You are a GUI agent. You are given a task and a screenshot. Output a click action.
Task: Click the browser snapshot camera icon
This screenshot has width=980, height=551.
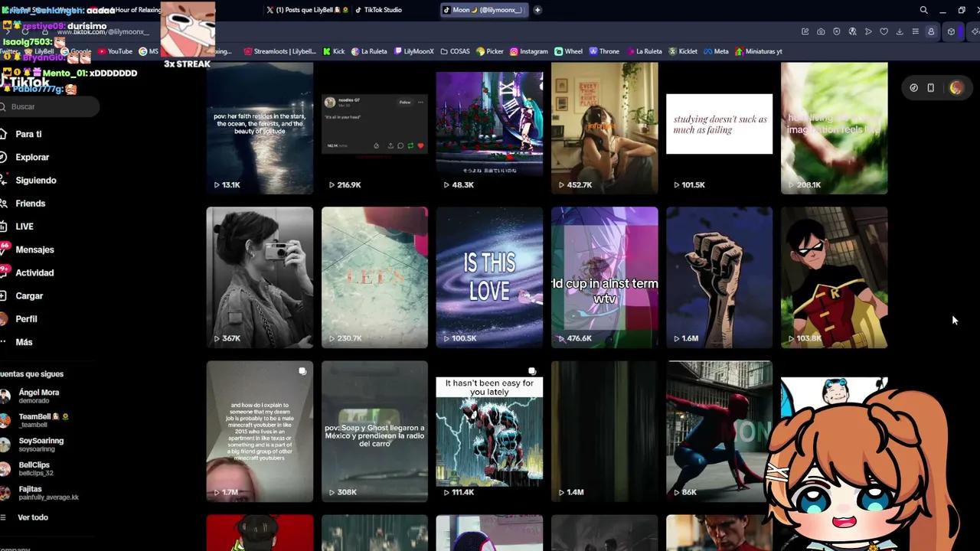click(821, 31)
